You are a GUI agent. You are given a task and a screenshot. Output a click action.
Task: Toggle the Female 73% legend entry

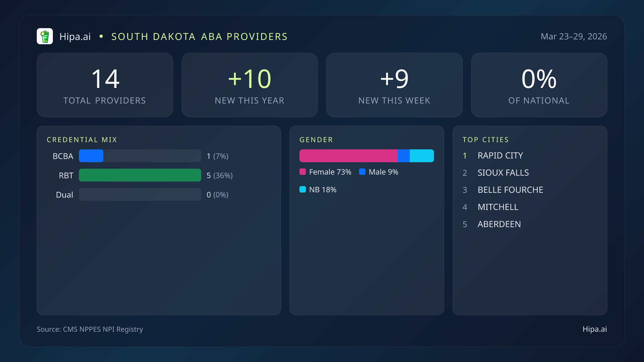tap(325, 172)
